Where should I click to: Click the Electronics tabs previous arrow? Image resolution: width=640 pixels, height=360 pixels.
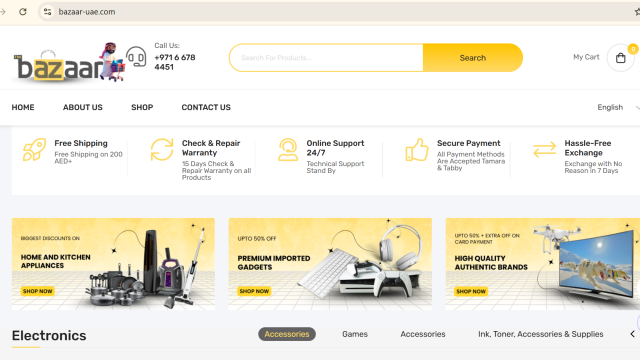632,334
